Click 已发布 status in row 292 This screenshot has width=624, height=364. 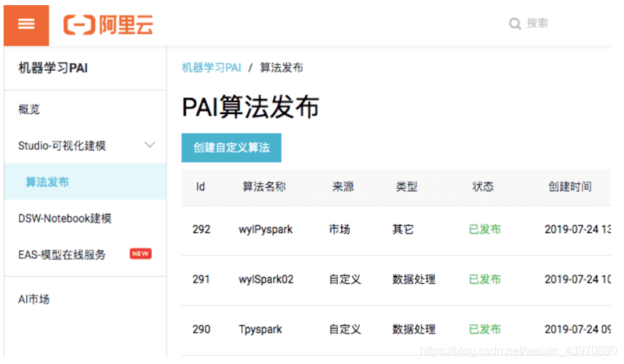click(x=485, y=229)
